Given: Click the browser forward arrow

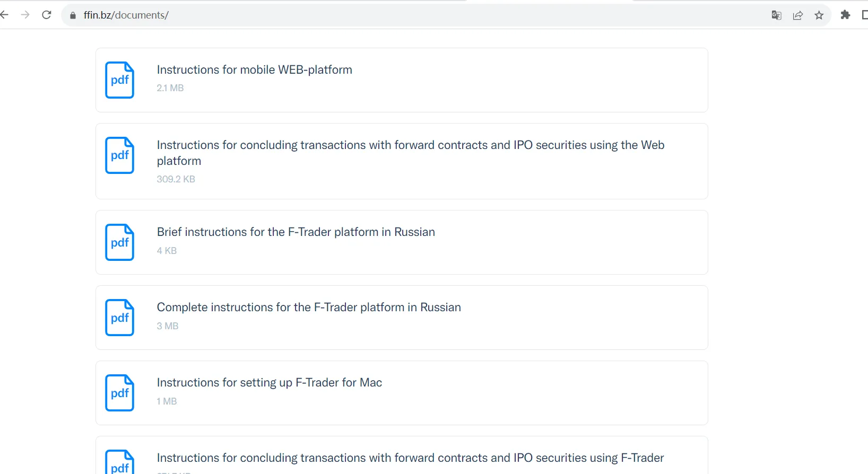Looking at the screenshot, I should tap(25, 15).
